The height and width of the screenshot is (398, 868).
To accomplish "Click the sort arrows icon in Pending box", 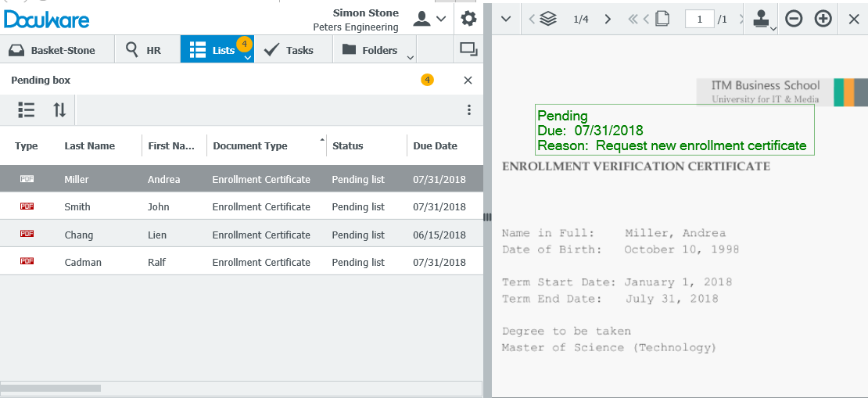I will coord(59,110).
